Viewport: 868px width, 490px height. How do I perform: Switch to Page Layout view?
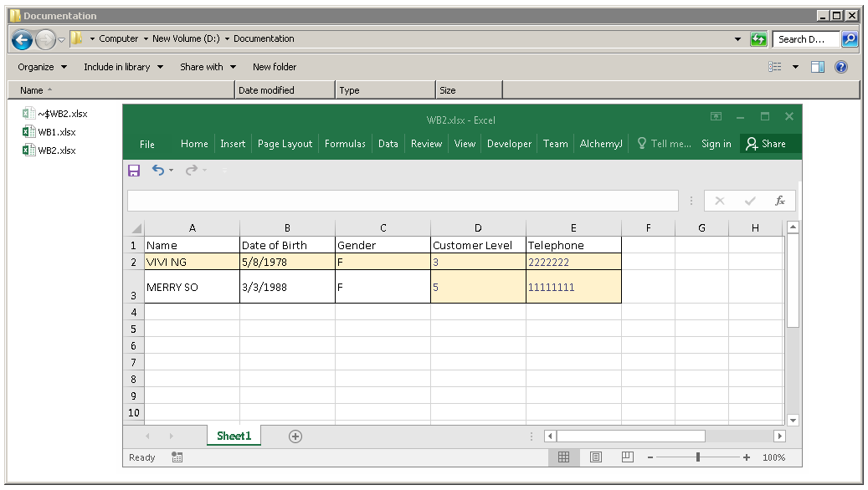tap(595, 457)
